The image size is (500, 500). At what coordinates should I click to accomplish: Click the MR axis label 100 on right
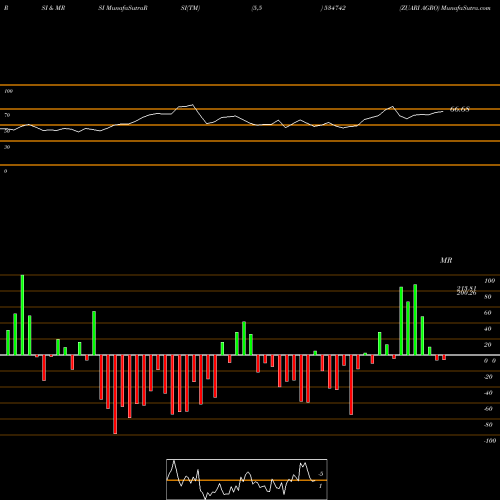point(489,281)
